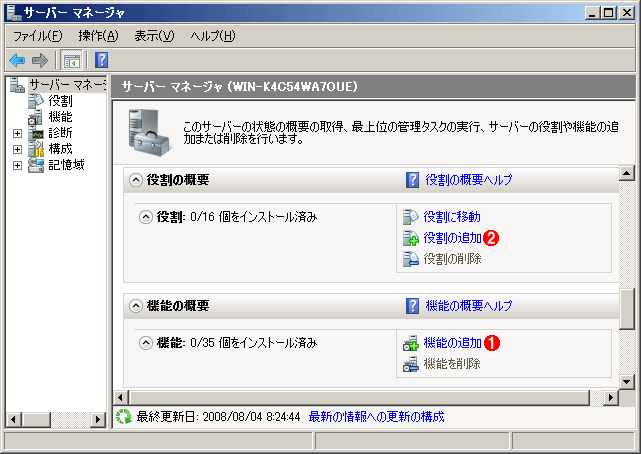641x454 pixels.
Task: Click the 機能の追加 icon
Action: [411, 343]
